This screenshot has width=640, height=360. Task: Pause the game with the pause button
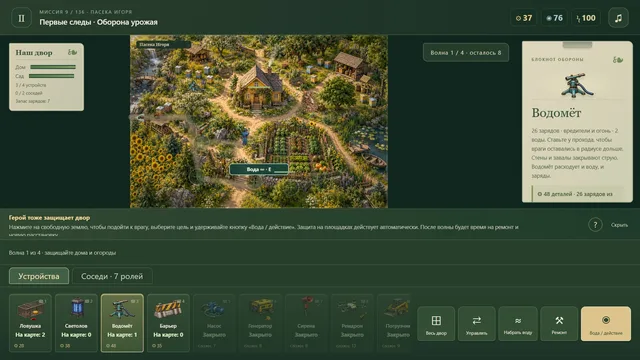21,18
